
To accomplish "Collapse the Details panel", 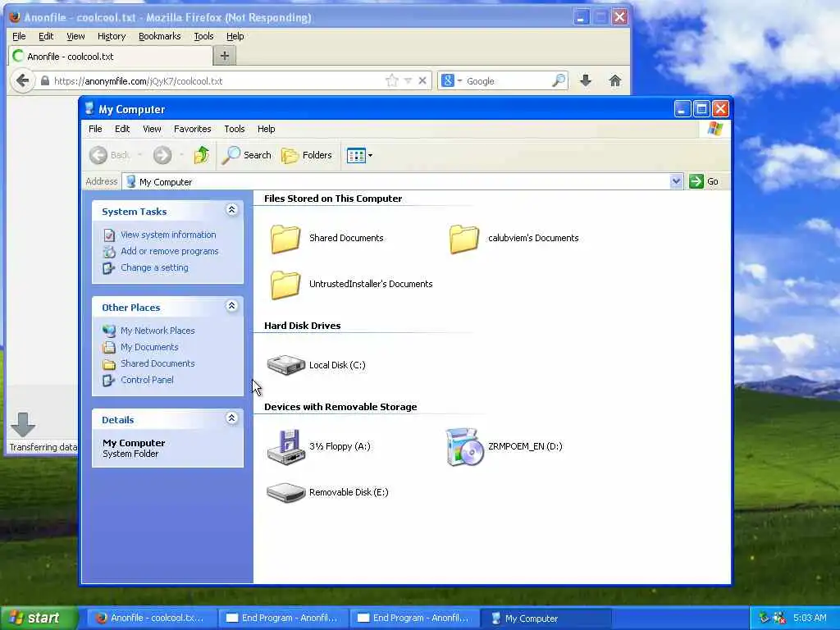I will [x=231, y=418].
